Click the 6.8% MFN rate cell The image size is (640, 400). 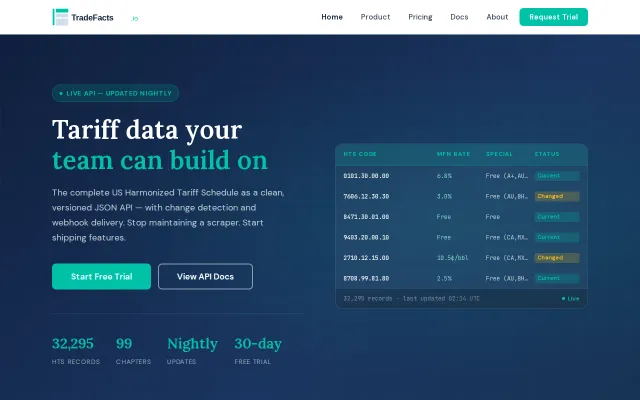click(x=444, y=176)
